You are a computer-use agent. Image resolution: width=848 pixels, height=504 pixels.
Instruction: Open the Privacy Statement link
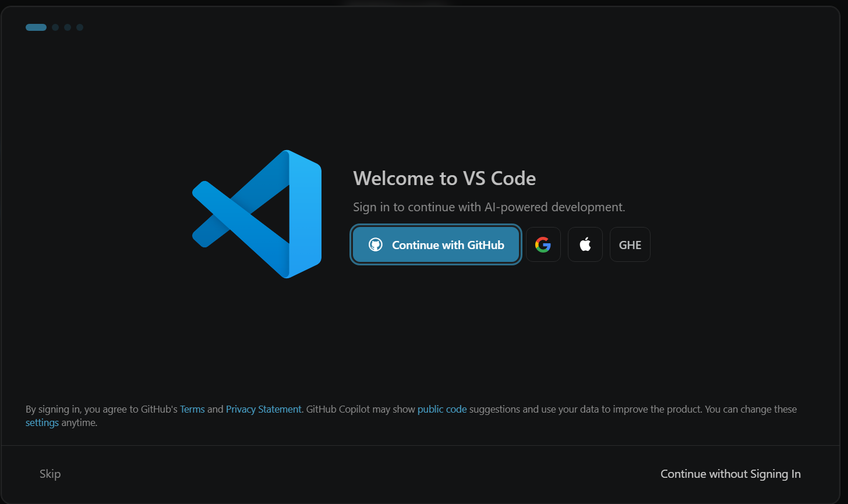pos(263,409)
